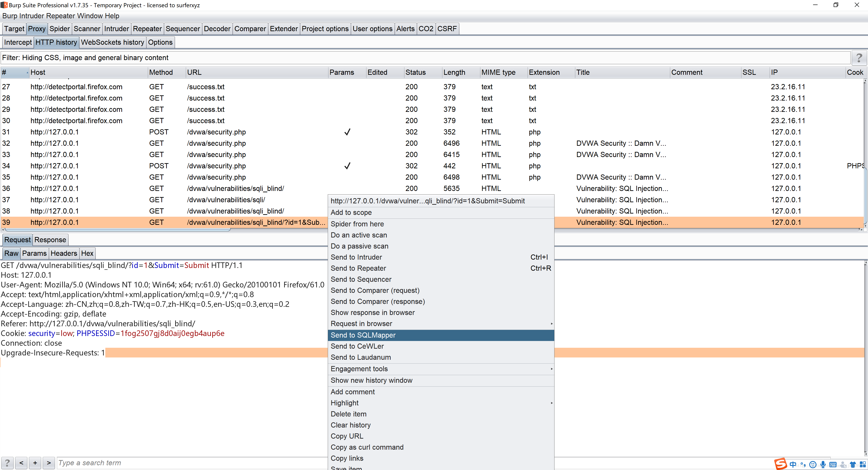Open the Project options tab
The image size is (868, 470).
(x=325, y=29)
